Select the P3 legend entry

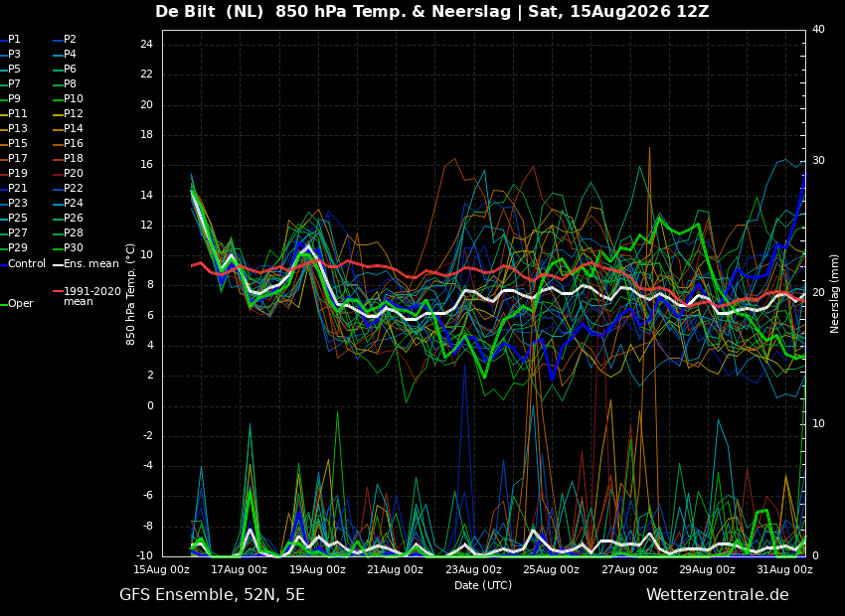click(x=14, y=54)
